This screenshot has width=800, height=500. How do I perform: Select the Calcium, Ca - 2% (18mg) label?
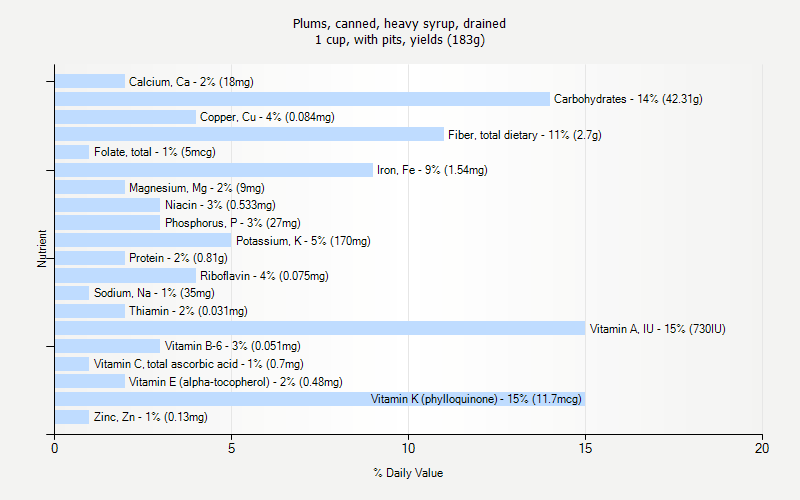[191, 82]
